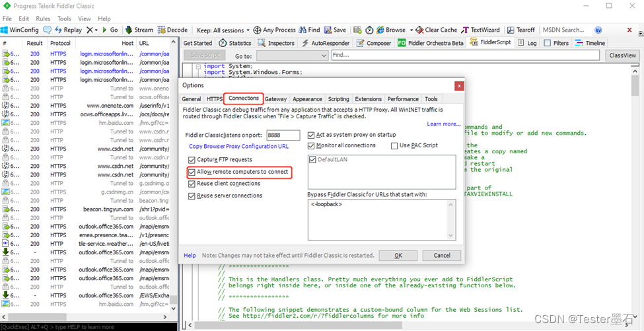The height and width of the screenshot is (331, 644).
Task: Open the Composer tab
Action: click(374, 43)
